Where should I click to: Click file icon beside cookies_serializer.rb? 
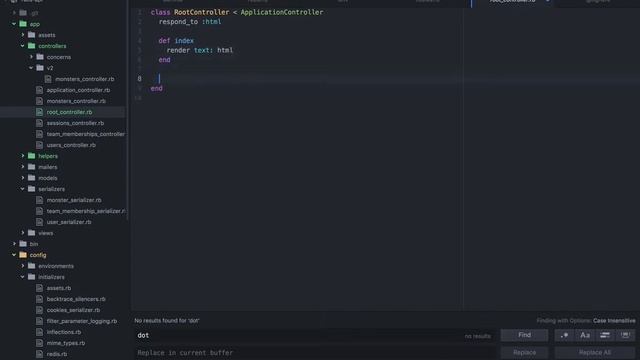point(39,310)
